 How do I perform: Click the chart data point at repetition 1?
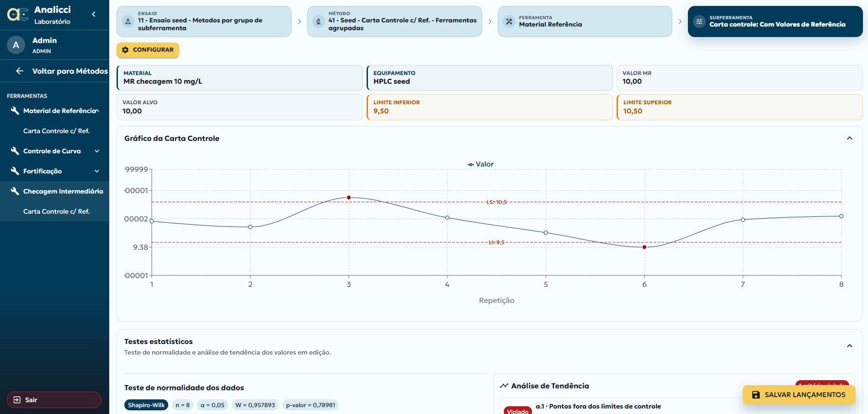click(152, 221)
